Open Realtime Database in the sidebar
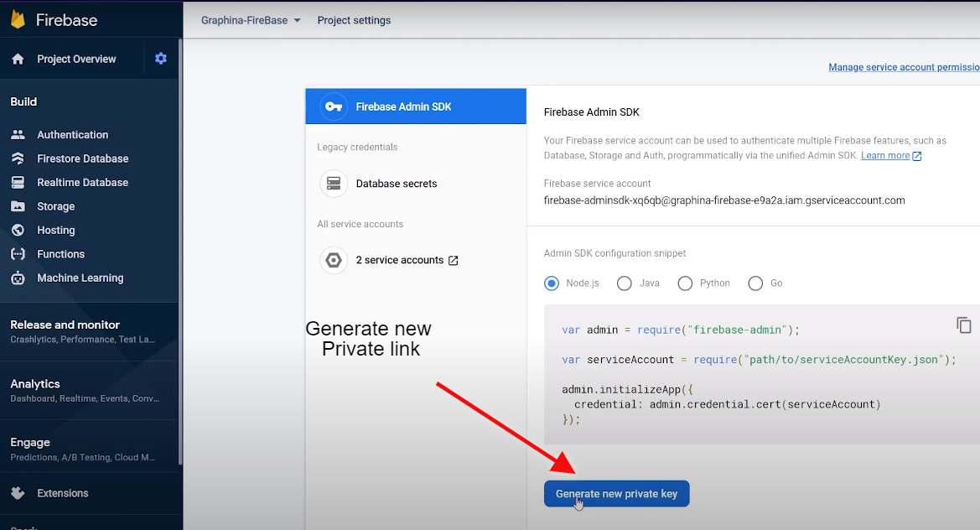 point(82,183)
